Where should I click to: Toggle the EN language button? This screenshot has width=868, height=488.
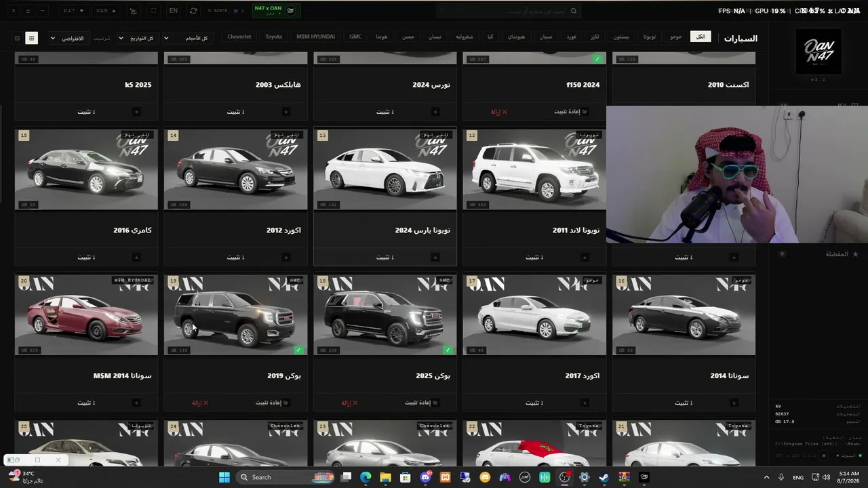tap(174, 11)
